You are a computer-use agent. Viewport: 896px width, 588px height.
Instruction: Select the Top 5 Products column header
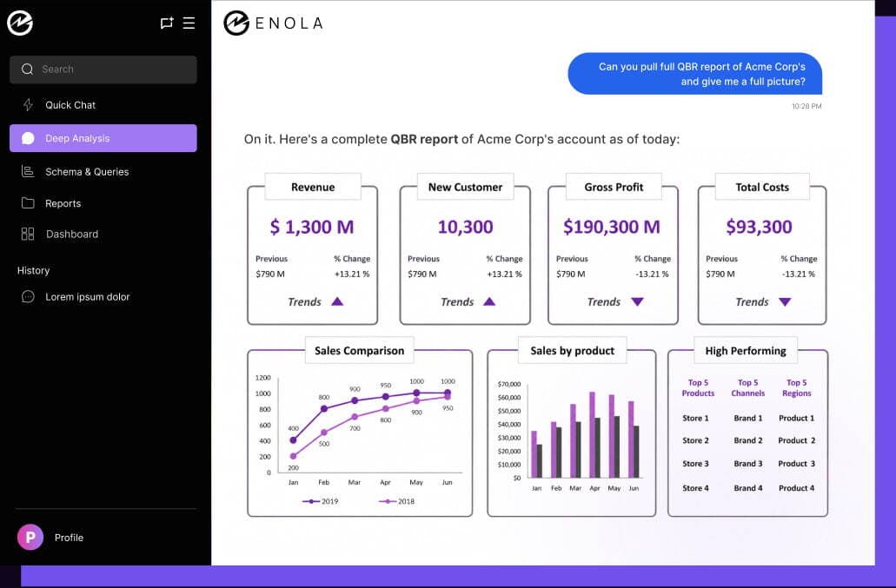point(698,387)
